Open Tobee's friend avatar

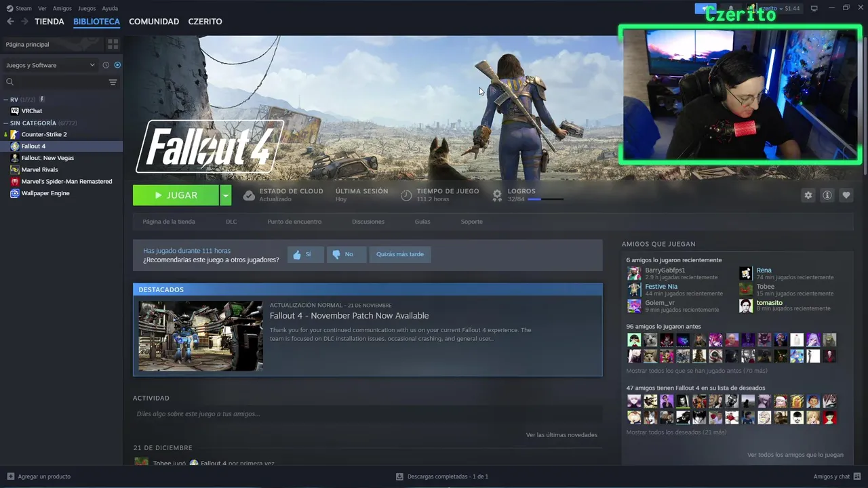[745, 289]
